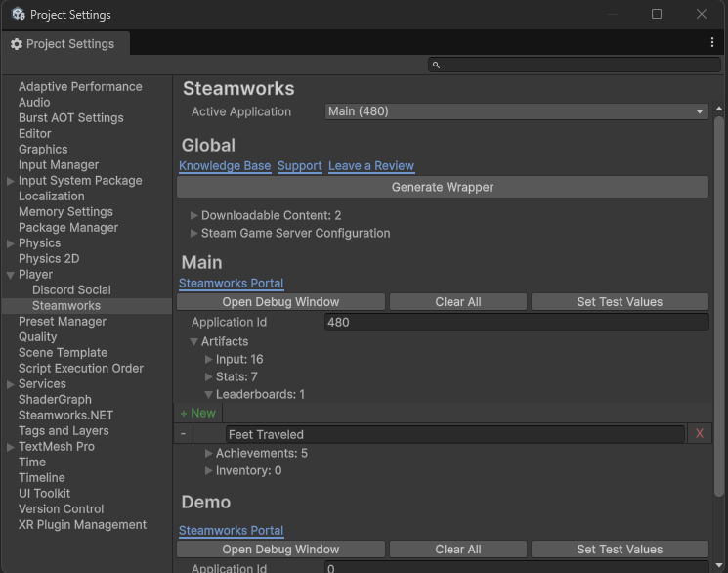The width and height of the screenshot is (728, 573).
Task: Select Steamworks.NET settings
Action: tap(65, 416)
